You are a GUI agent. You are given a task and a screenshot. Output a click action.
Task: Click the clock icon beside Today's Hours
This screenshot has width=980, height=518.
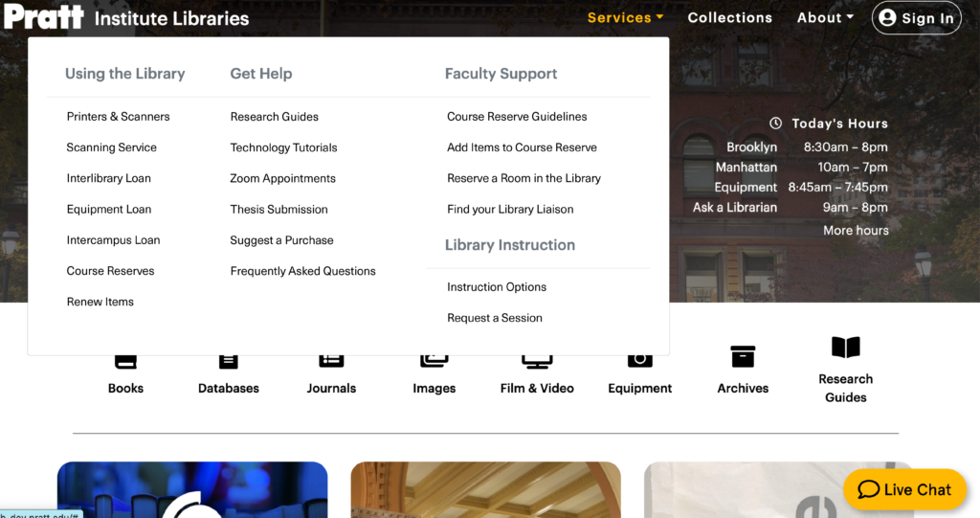(x=775, y=124)
